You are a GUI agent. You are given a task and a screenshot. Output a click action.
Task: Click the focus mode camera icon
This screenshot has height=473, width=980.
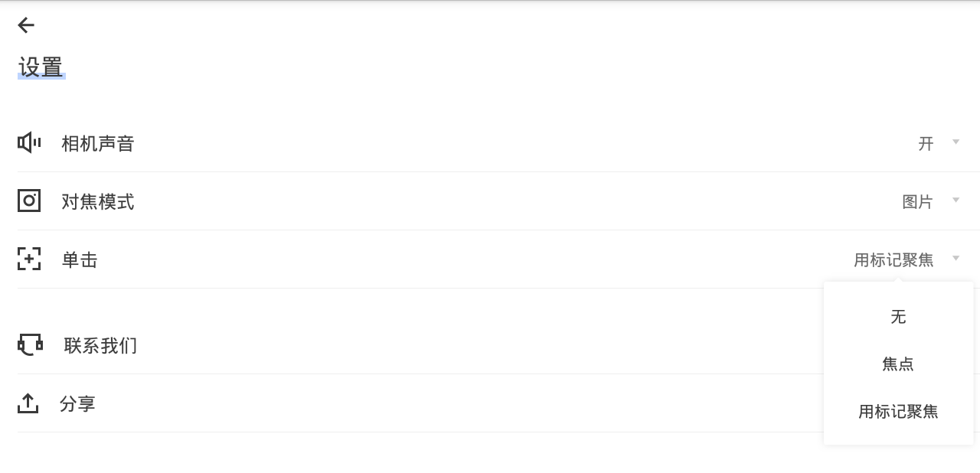(x=29, y=201)
